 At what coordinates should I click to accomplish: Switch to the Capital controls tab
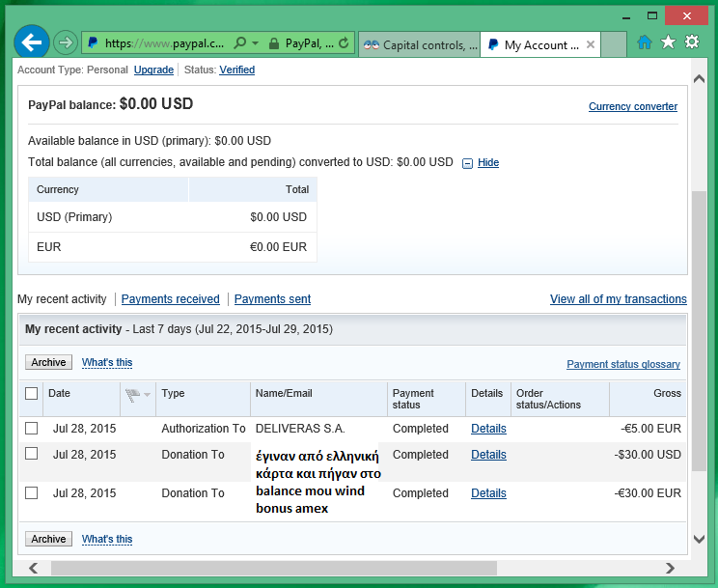tap(420, 44)
